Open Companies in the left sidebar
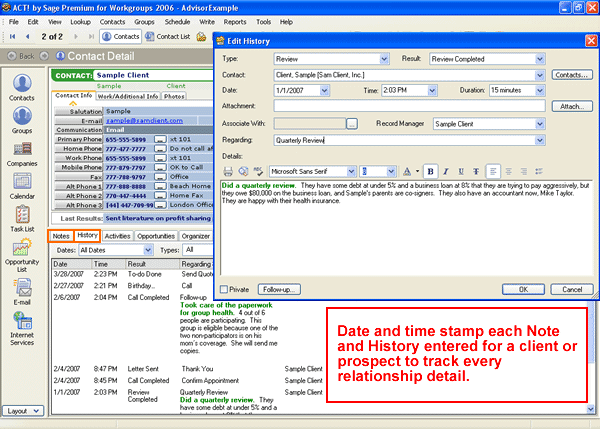 pos(22,154)
